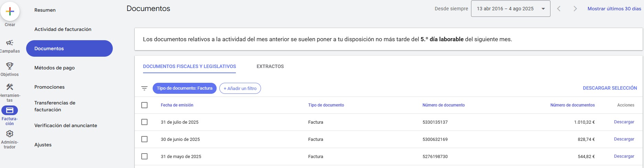Click date 31 de mayo de 2025
Viewport: 644px width, 168px height.
pyautogui.click(x=181, y=156)
